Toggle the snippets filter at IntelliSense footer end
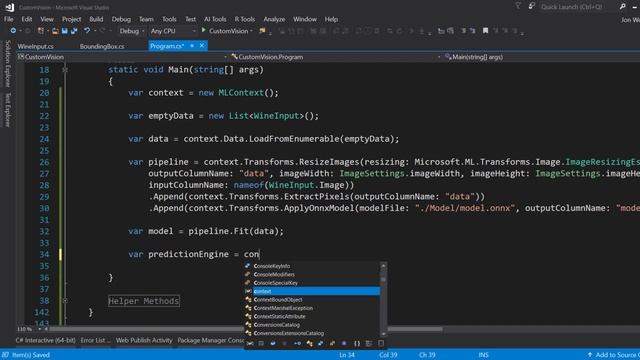640x360 pixels. [381, 344]
